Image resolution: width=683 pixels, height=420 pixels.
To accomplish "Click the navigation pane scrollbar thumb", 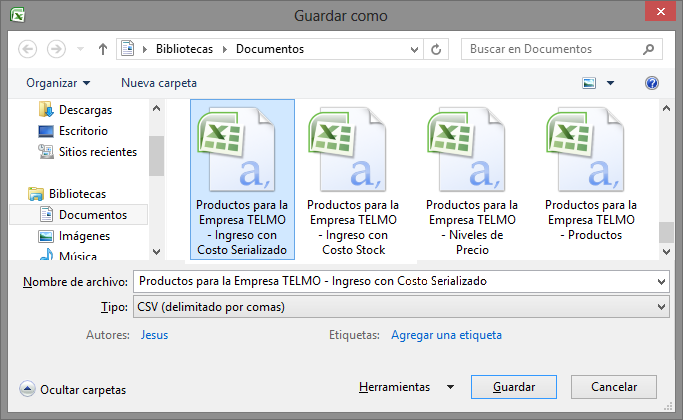I will 157,156.
